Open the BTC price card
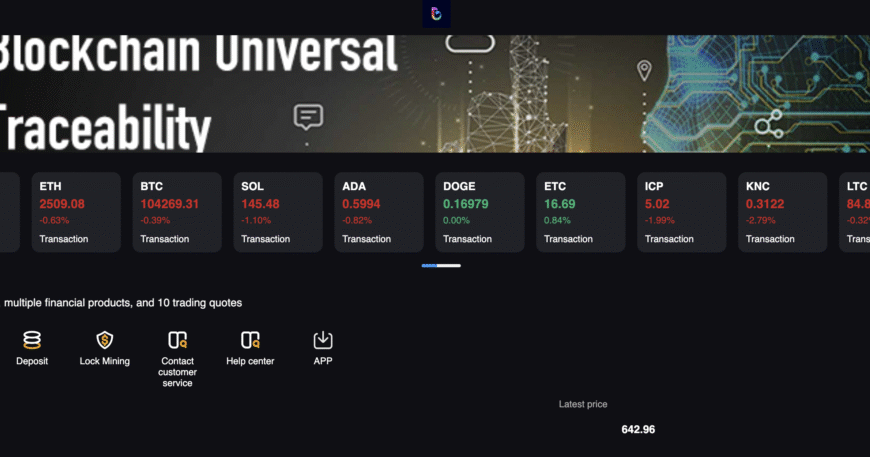Viewport: 870px width, 457px height. coord(177,212)
